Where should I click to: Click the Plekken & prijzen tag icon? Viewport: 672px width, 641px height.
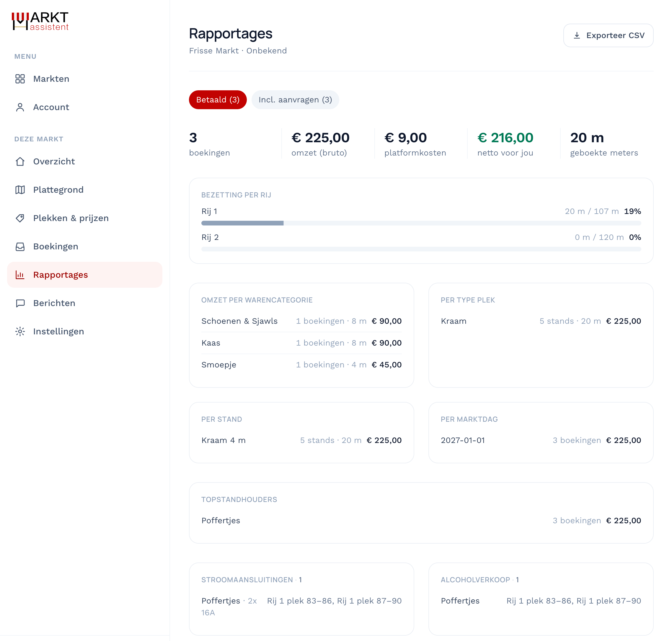tap(20, 218)
